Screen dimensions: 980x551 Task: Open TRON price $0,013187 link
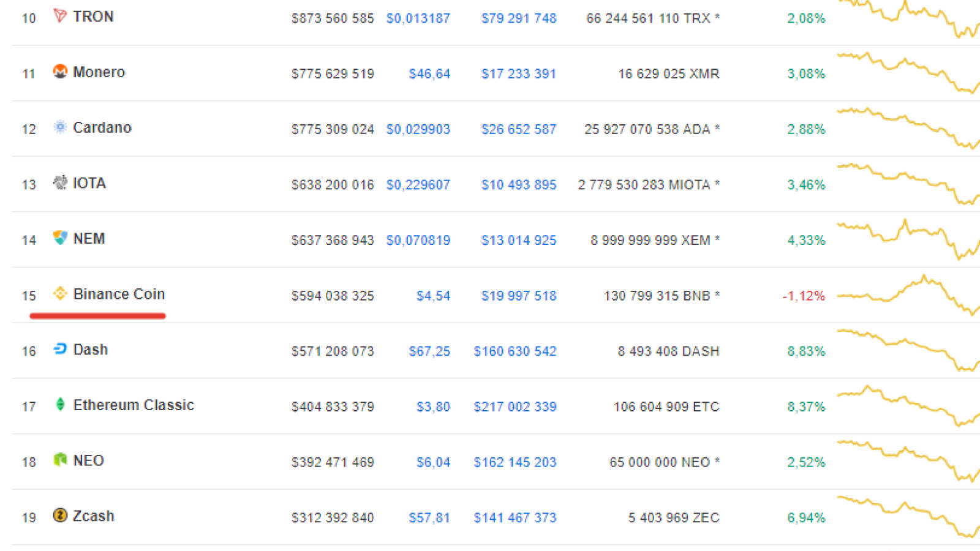418,18
